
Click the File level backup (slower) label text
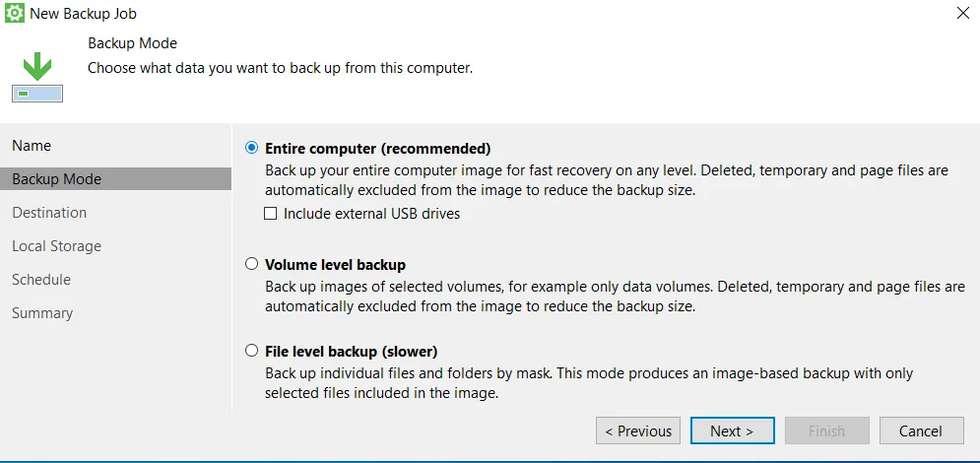click(x=352, y=351)
